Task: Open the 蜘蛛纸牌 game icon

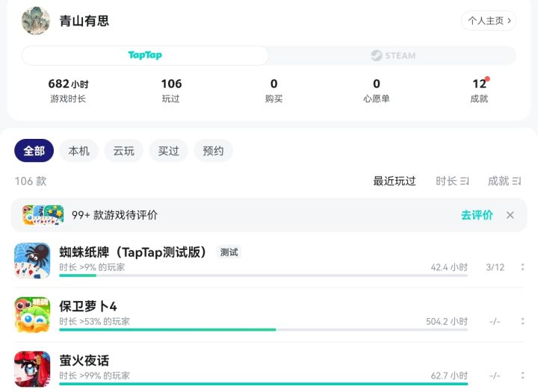Action: pos(32,260)
